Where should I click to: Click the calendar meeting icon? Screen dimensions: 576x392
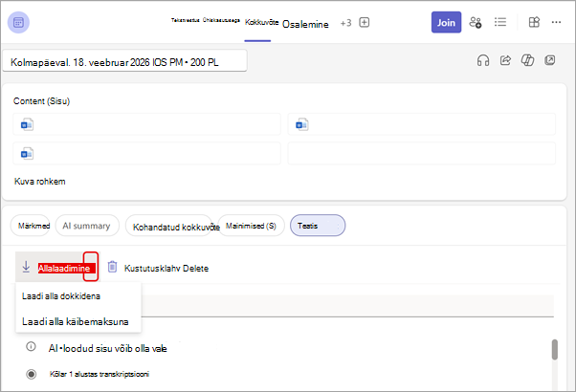(18, 23)
